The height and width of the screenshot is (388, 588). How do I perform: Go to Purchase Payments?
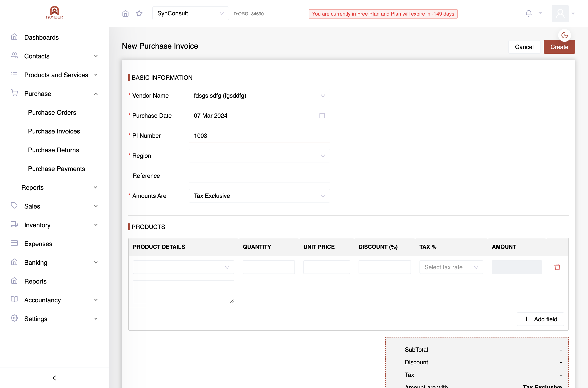click(56, 169)
